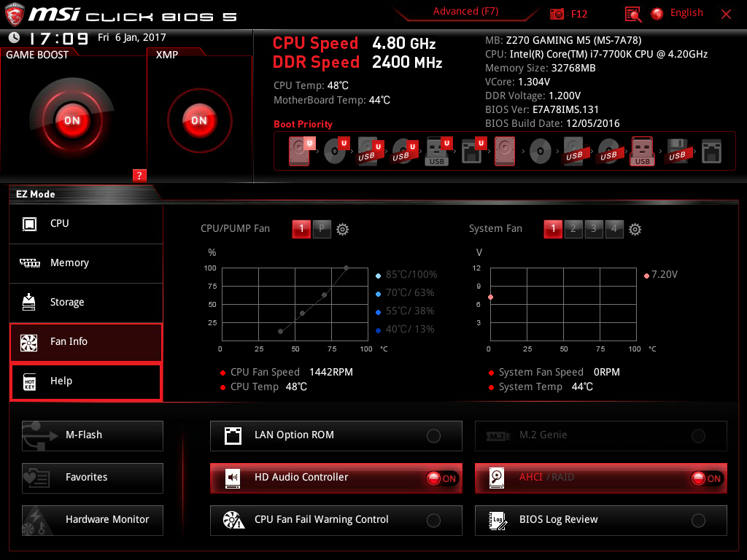
Task: Open the CPU section in EZ Mode
Action: pyautogui.click(x=86, y=224)
